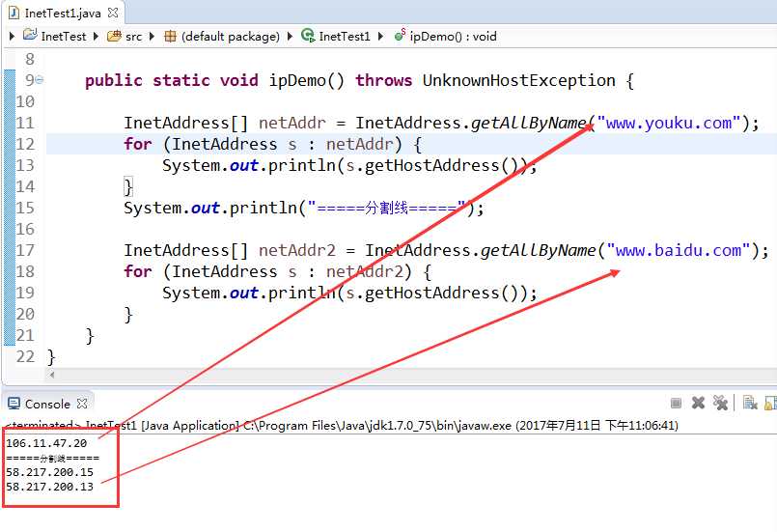Click the editor horizontal scrollbar left arrow
The height and width of the screenshot is (532, 777).
[52, 375]
